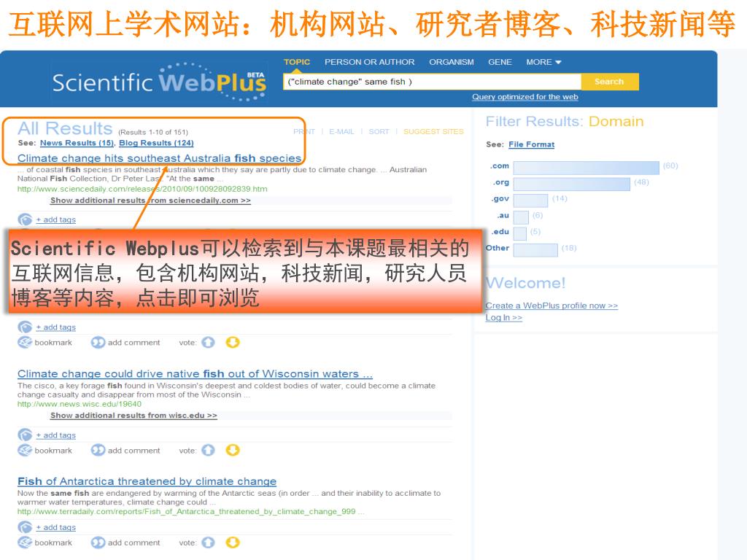
Task: Add tags to sciencedaily result
Action: pos(55,219)
